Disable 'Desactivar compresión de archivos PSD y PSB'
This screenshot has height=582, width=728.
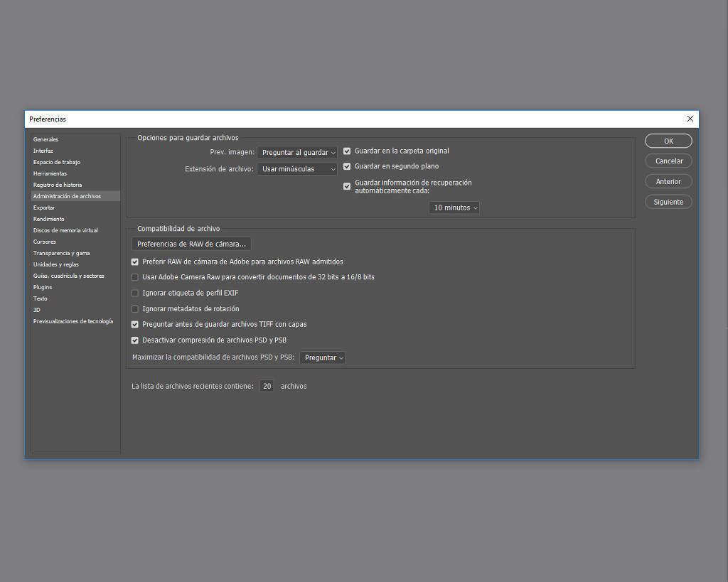click(134, 340)
